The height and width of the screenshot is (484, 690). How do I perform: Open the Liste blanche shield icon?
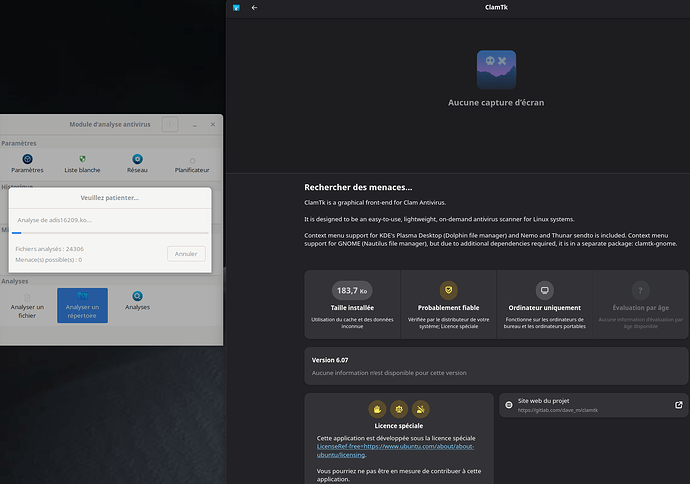[83, 159]
